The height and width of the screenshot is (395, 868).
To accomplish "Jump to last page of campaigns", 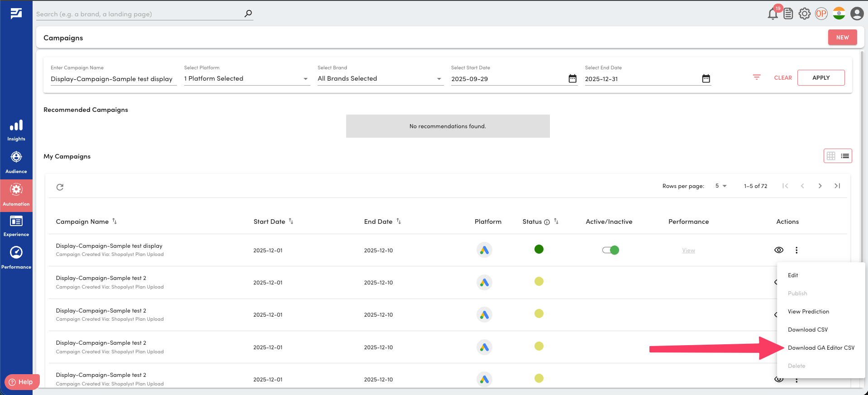I will coord(837,186).
